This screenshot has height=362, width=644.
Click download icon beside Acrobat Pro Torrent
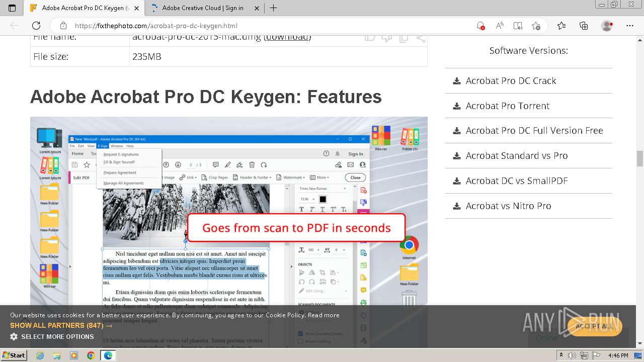click(x=457, y=106)
